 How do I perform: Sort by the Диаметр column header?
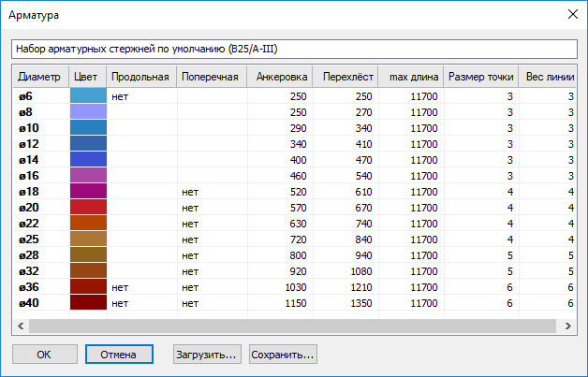click(39, 76)
